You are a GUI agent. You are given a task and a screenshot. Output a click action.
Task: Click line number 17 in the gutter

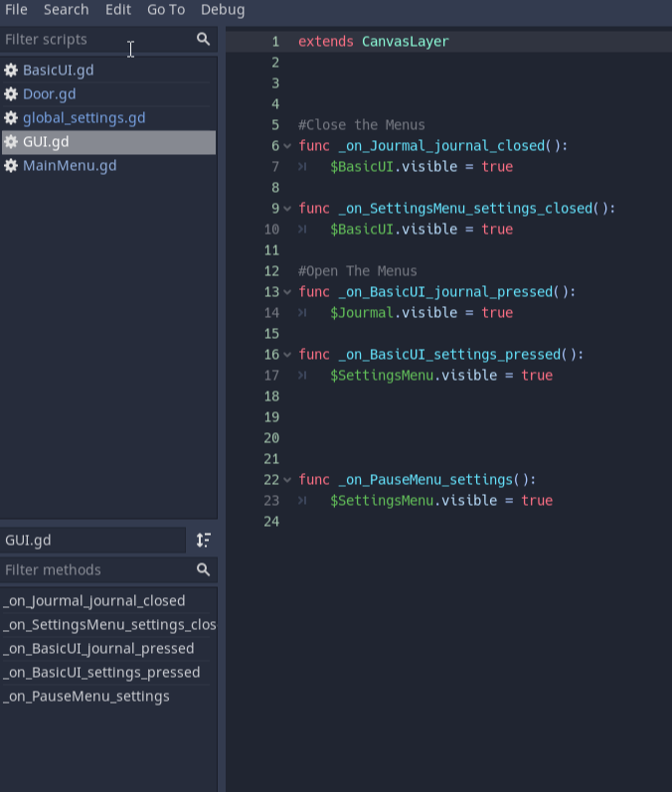click(x=270, y=376)
